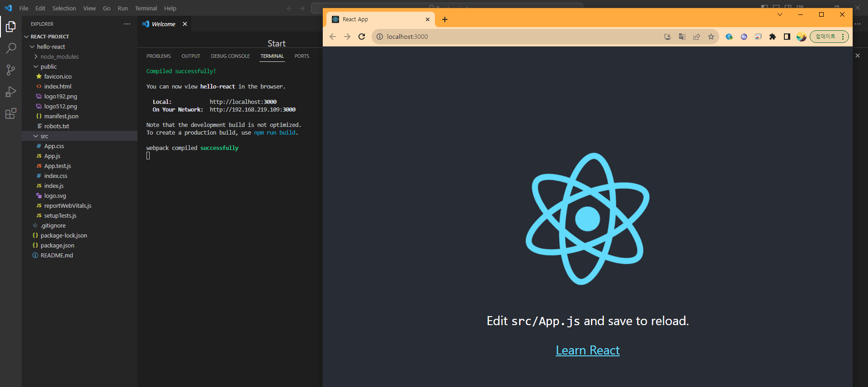The image size is (868, 387).
Task: Open the Go menu
Action: tap(107, 8)
